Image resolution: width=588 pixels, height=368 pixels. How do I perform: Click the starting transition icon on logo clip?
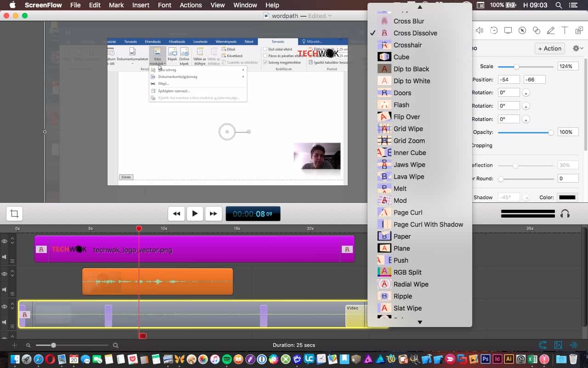tap(41, 249)
